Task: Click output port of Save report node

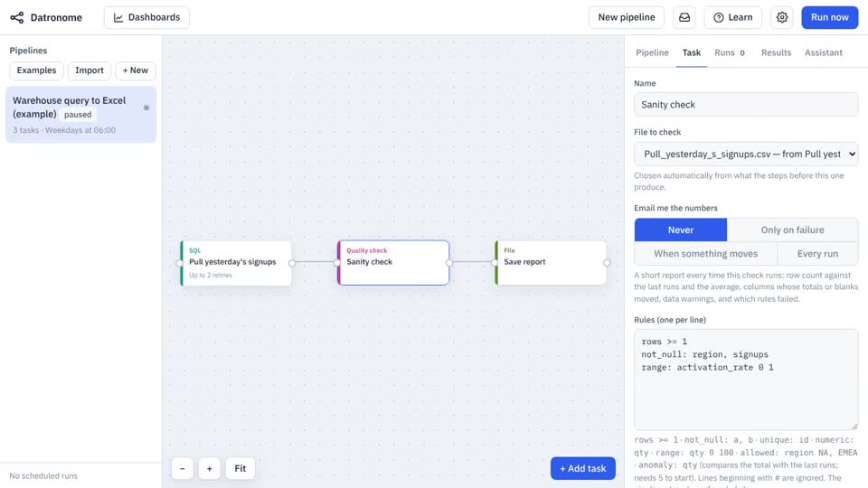Action: tap(607, 263)
